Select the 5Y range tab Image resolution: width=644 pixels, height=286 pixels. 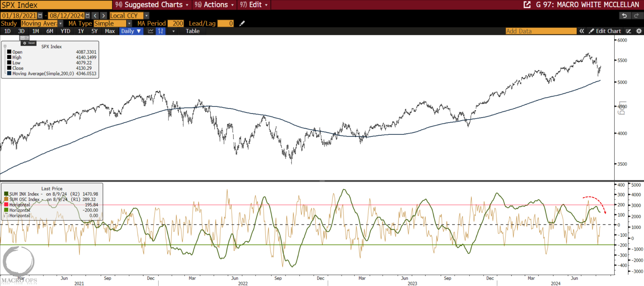(x=94, y=31)
